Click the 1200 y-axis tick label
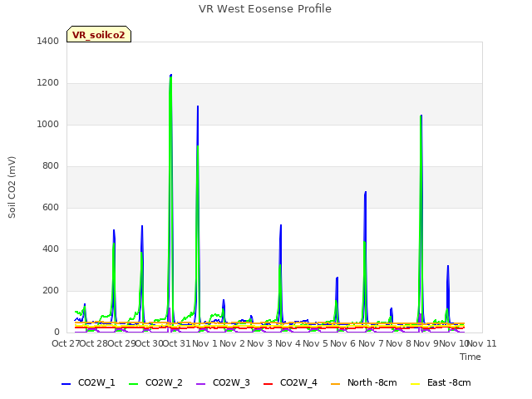Image resolution: width=532 pixels, height=399 pixels. (48, 83)
